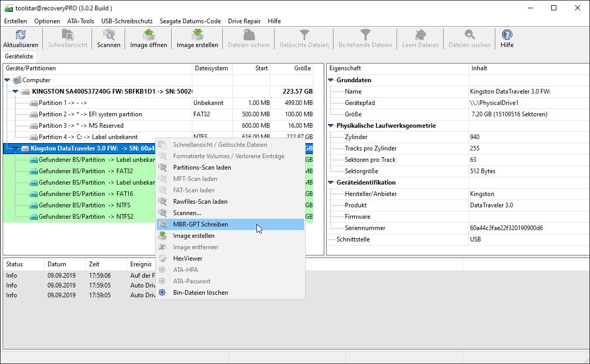590x364 pixels.
Task: Select Partition 2 EFI system partition row
Action: (x=90, y=114)
